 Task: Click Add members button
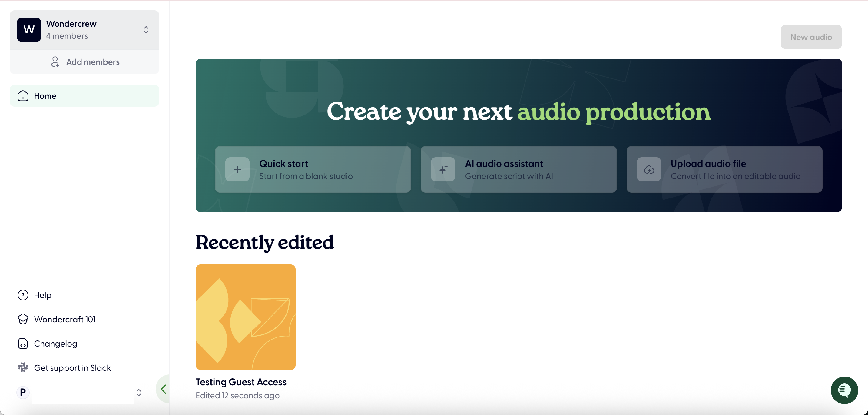click(x=84, y=62)
